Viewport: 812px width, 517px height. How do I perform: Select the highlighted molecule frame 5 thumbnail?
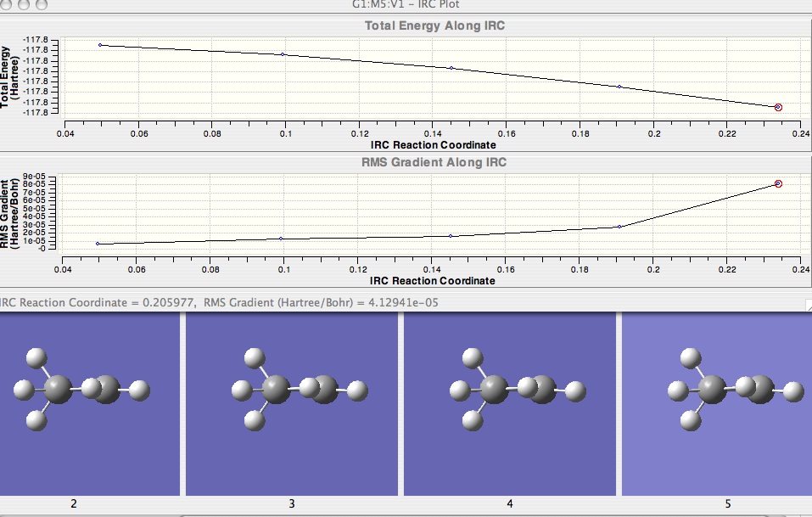point(717,404)
